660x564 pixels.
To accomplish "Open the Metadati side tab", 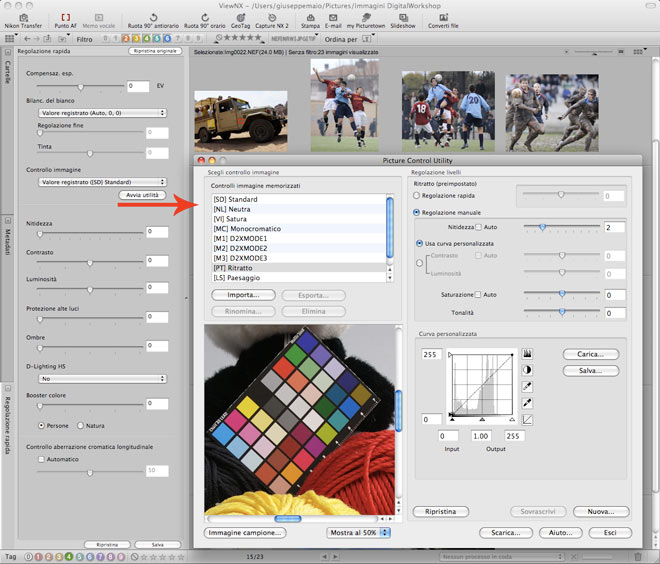I will [7, 241].
